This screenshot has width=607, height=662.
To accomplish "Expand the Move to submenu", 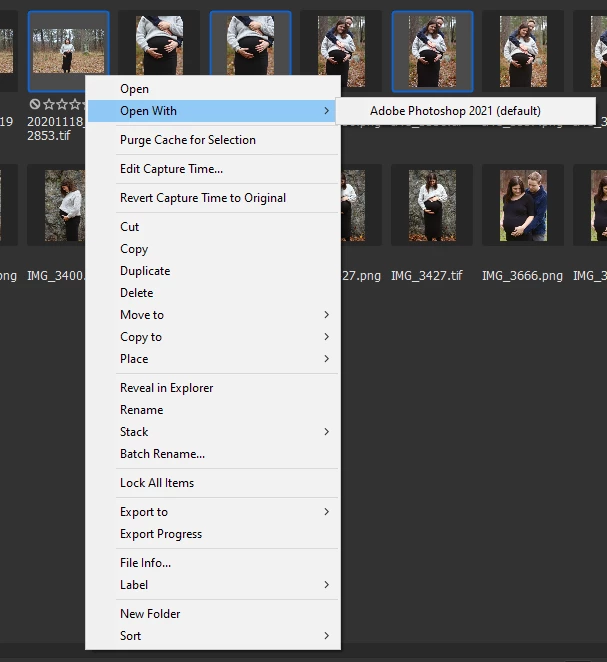I will point(213,315).
